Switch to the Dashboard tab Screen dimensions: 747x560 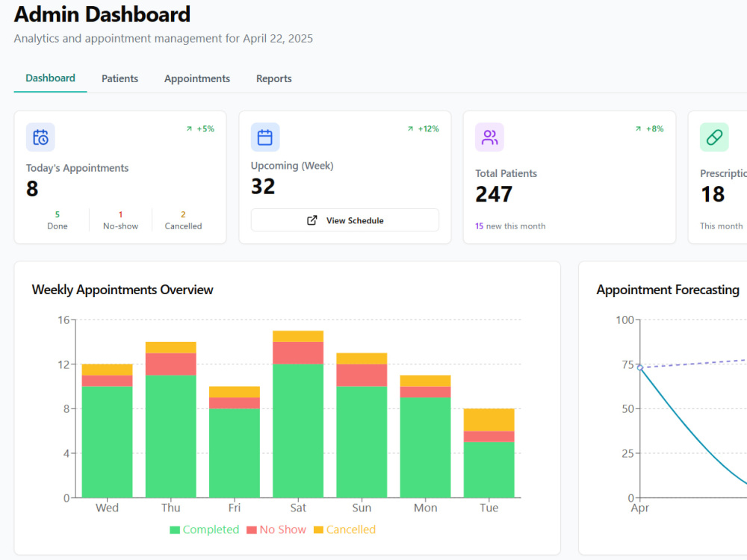tap(50, 78)
